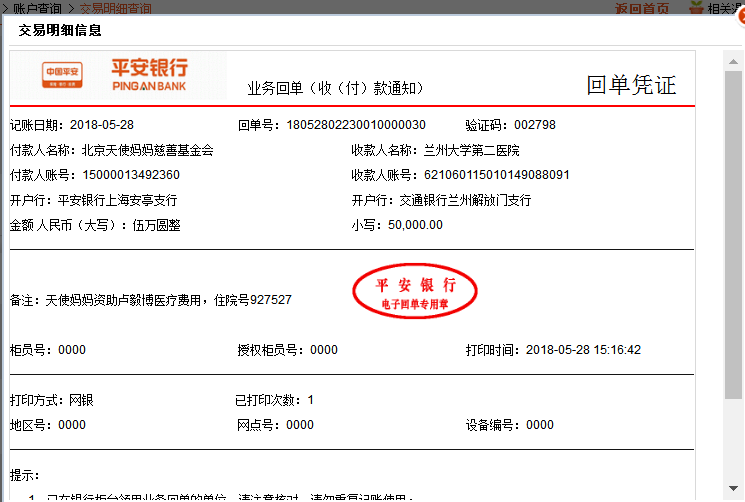Click the vertical scrollbar thumb
Viewport: 745px width, 502px height.
click(x=733, y=235)
